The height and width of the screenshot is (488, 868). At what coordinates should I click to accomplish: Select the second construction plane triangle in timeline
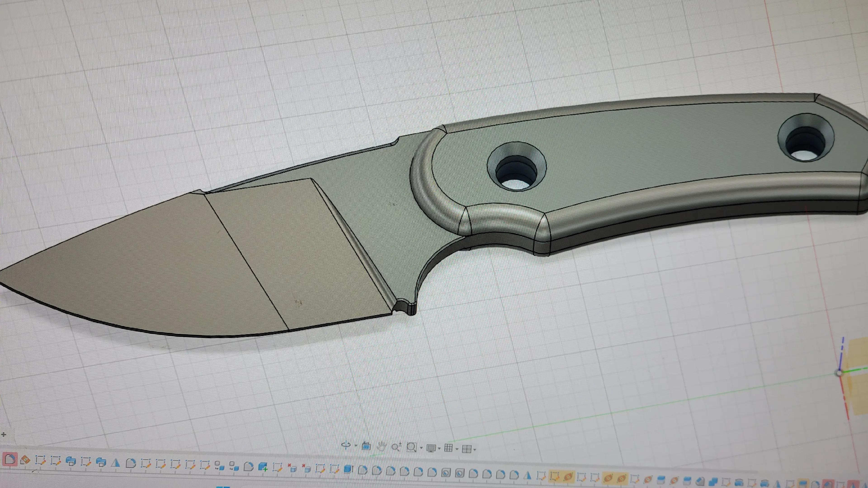pyautogui.click(x=527, y=476)
